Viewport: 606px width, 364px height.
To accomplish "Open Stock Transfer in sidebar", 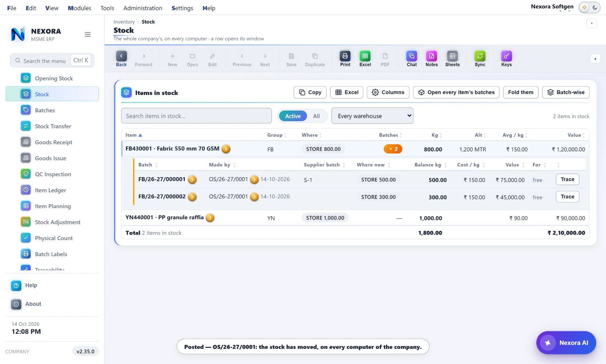I will click(52, 126).
